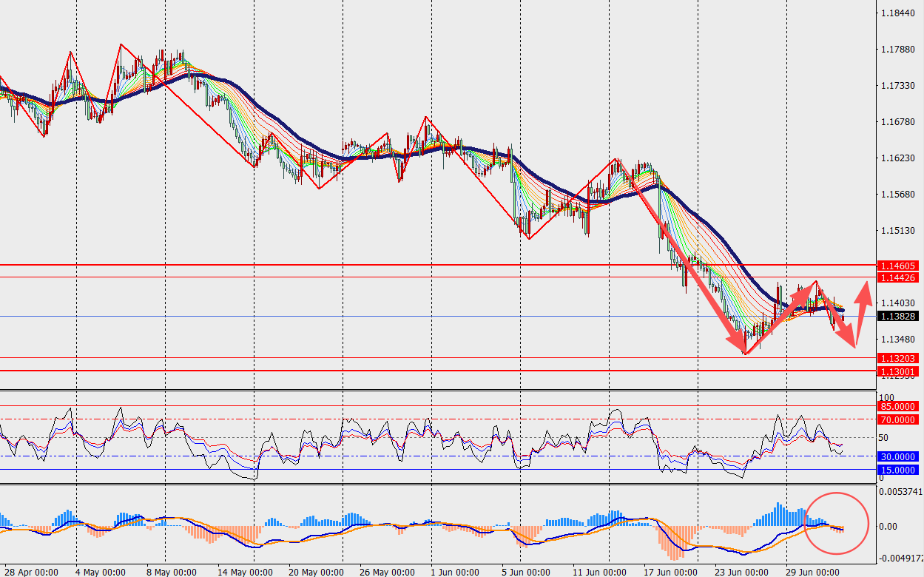Click the 1.14605 red price level label
This screenshot has height=577, width=924.
click(898, 266)
